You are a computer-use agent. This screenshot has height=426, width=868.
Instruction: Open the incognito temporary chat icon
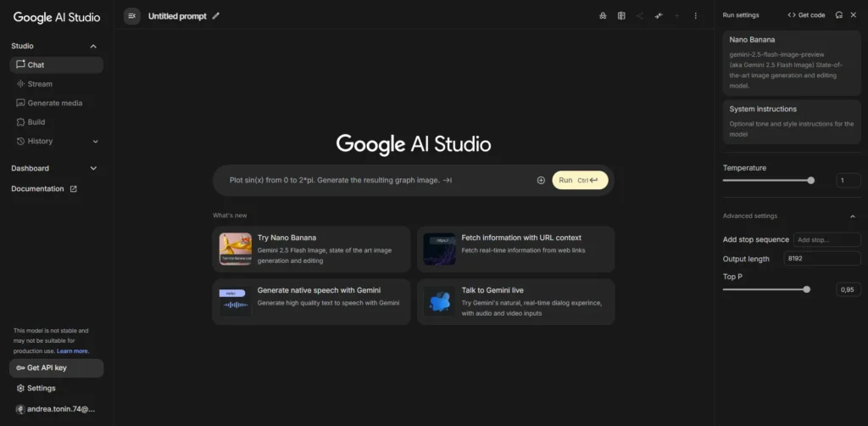(x=603, y=16)
